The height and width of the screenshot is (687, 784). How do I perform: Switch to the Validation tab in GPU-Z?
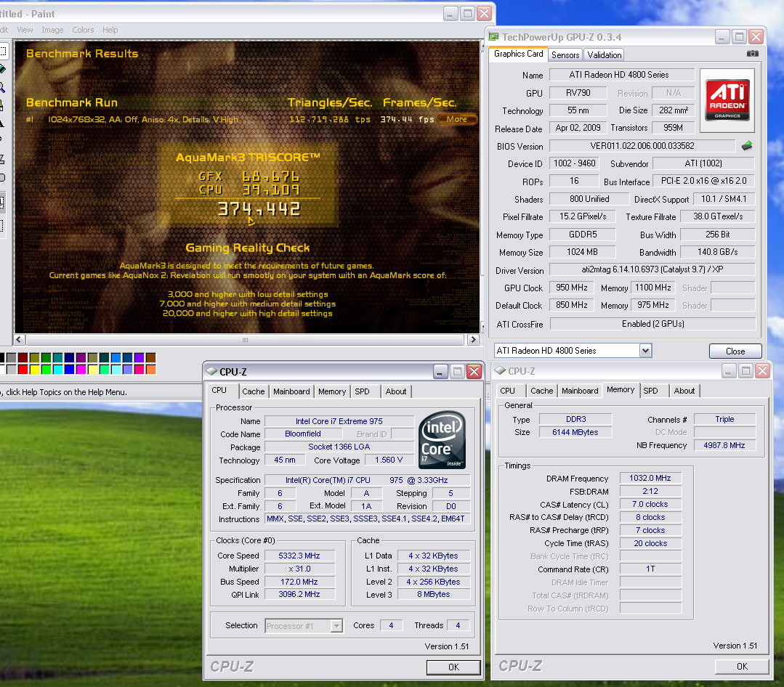[x=605, y=55]
